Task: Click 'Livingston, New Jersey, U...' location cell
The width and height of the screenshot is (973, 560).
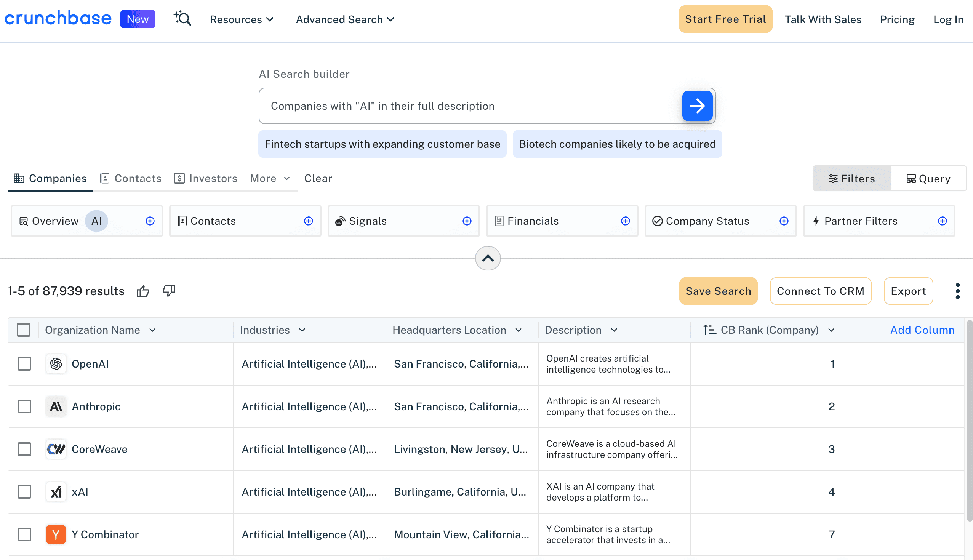Action: click(461, 449)
